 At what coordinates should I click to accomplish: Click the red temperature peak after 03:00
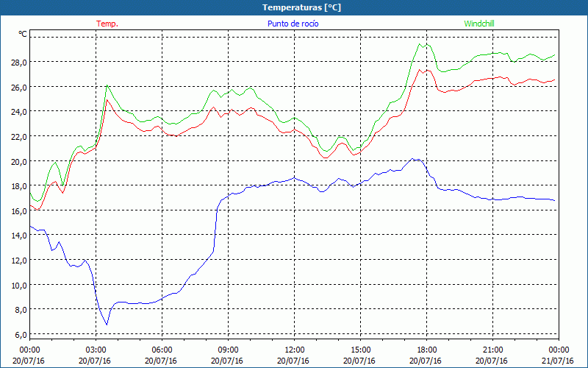click(107, 99)
